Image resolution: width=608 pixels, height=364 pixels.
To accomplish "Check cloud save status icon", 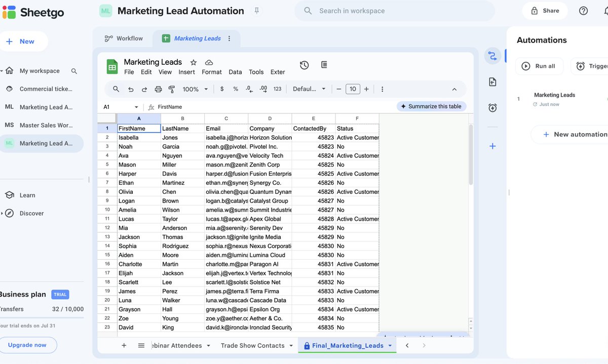I will click(x=209, y=62).
